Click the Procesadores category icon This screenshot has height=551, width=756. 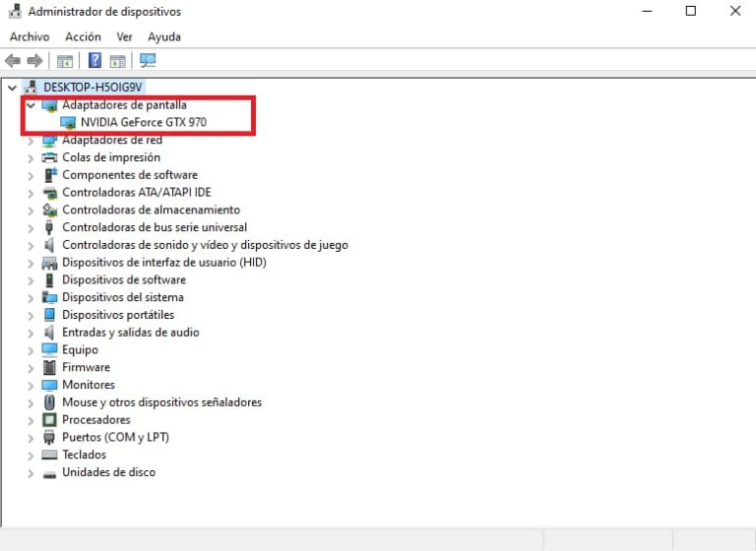(50, 420)
